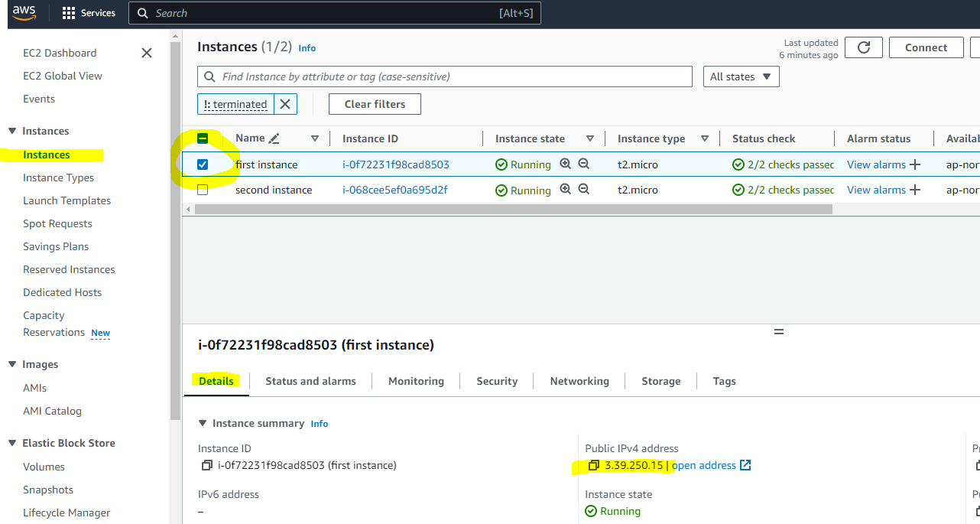Click the Connect button
Image resolution: width=980 pixels, height=524 pixels.
(926, 47)
